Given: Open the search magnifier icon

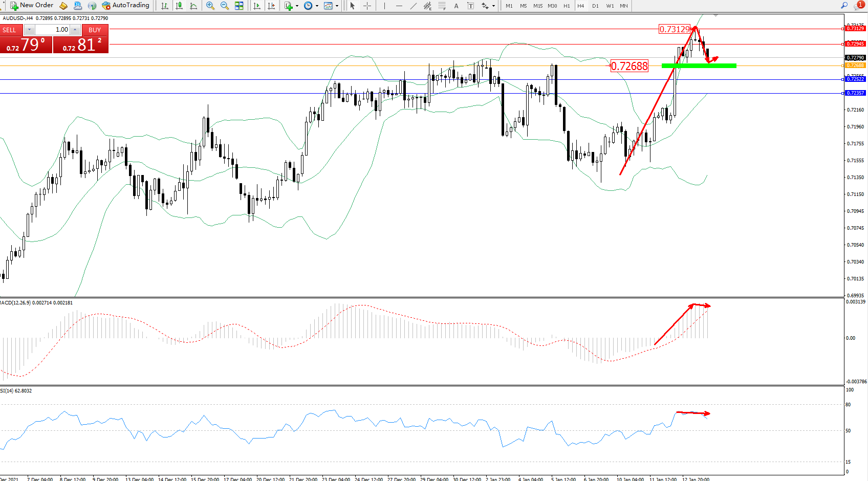Looking at the screenshot, I should pos(844,6).
